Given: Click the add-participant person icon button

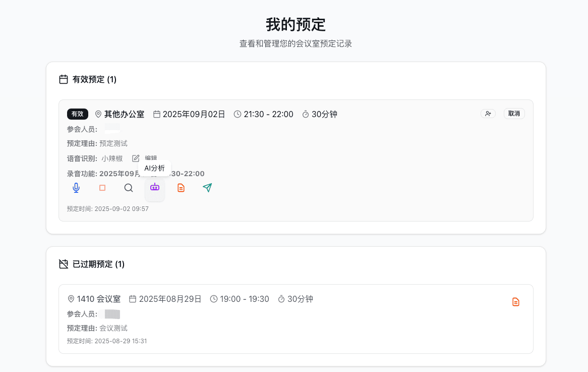Looking at the screenshot, I should 488,114.
